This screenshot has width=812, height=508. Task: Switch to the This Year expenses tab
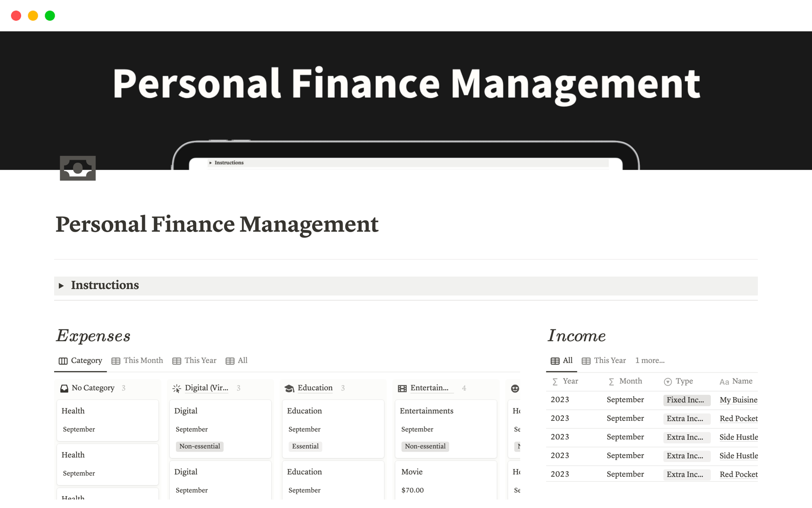[200, 360]
